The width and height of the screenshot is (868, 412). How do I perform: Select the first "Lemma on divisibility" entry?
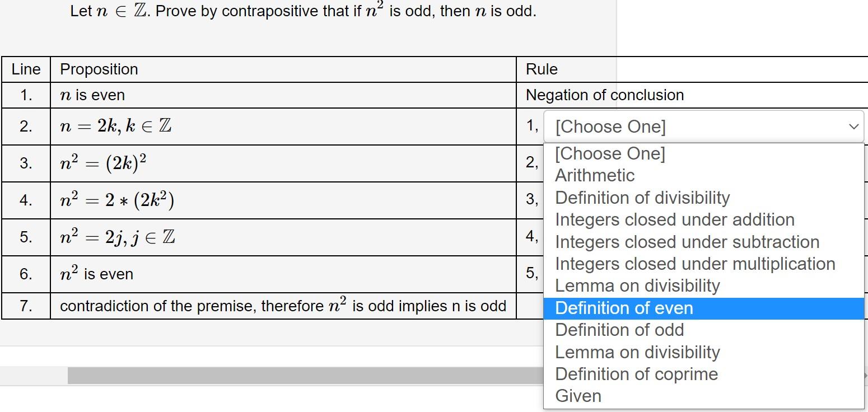637,285
